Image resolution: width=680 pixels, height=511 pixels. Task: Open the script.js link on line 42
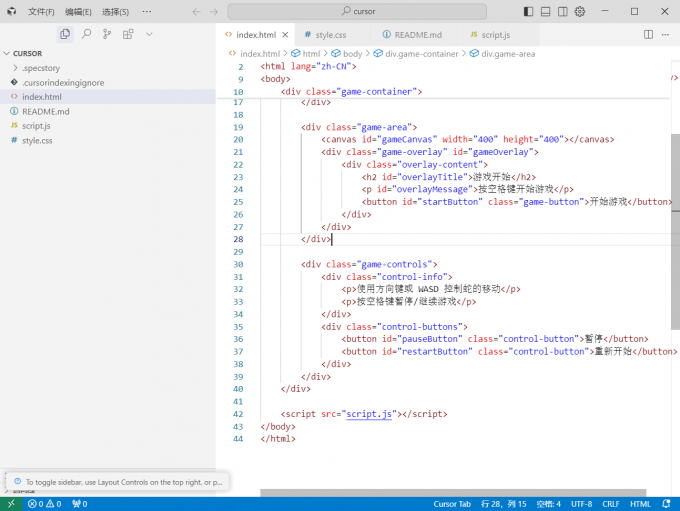369,414
